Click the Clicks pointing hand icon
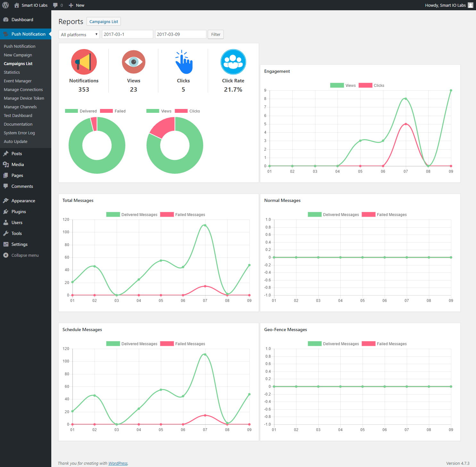Image resolution: width=476 pixels, height=467 pixels. [x=183, y=62]
